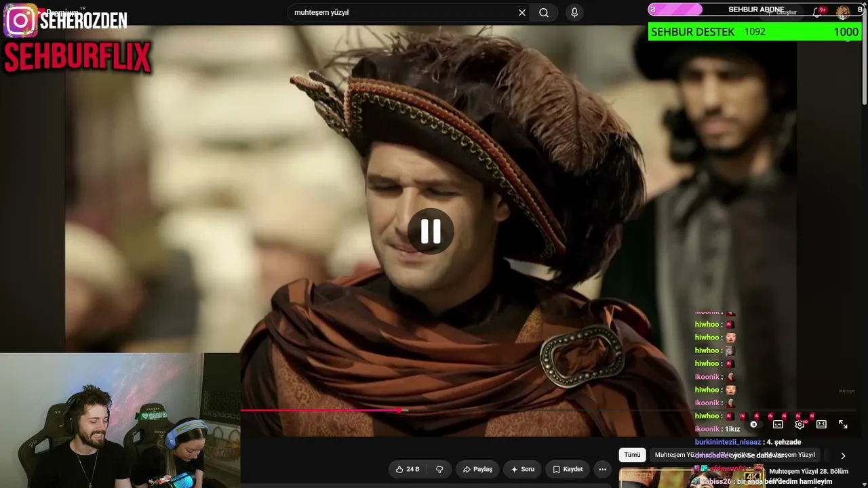Dislike the video with thumbs-down
Viewport: 868px width, 488px height.
point(439,469)
